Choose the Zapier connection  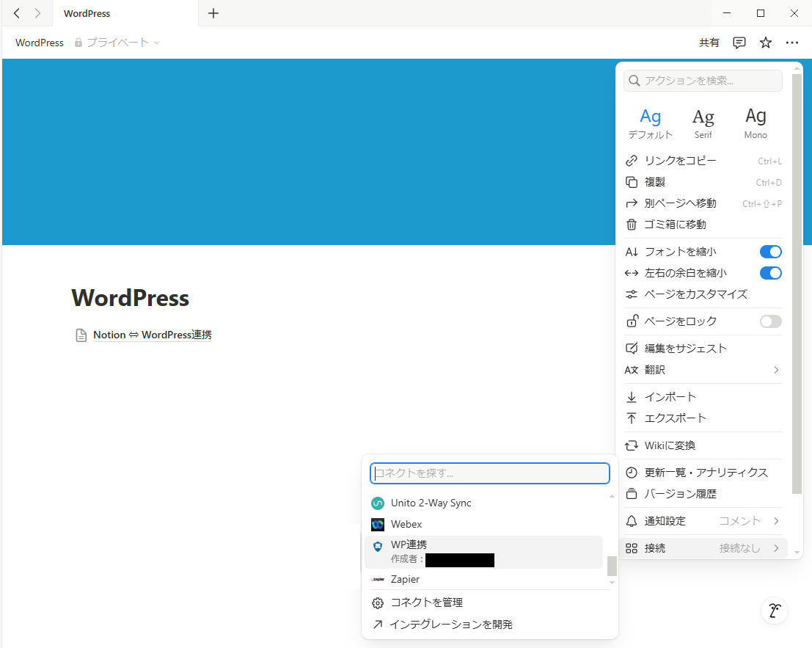pos(405,579)
